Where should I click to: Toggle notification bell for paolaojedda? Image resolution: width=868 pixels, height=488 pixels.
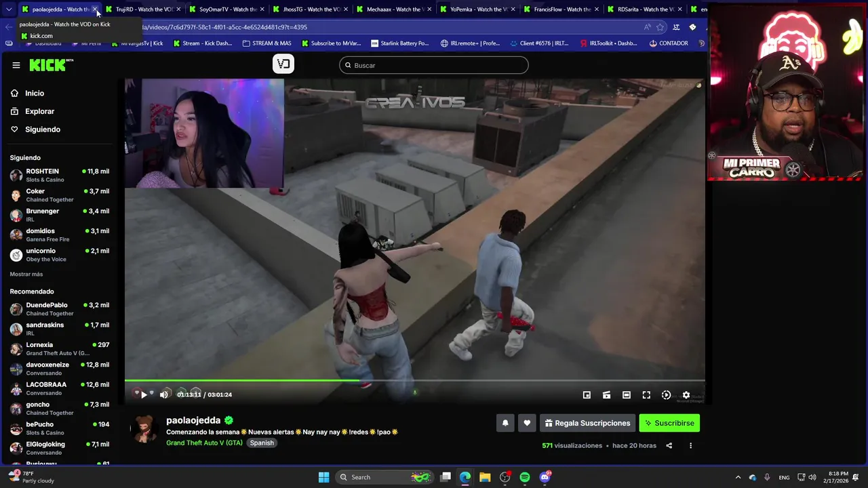click(x=505, y=423)
